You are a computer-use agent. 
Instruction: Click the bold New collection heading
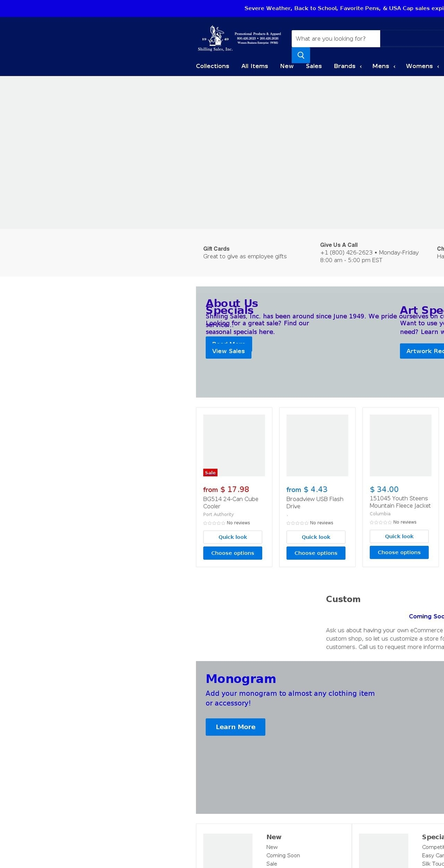pyautogui.click(x=274, y=837)
